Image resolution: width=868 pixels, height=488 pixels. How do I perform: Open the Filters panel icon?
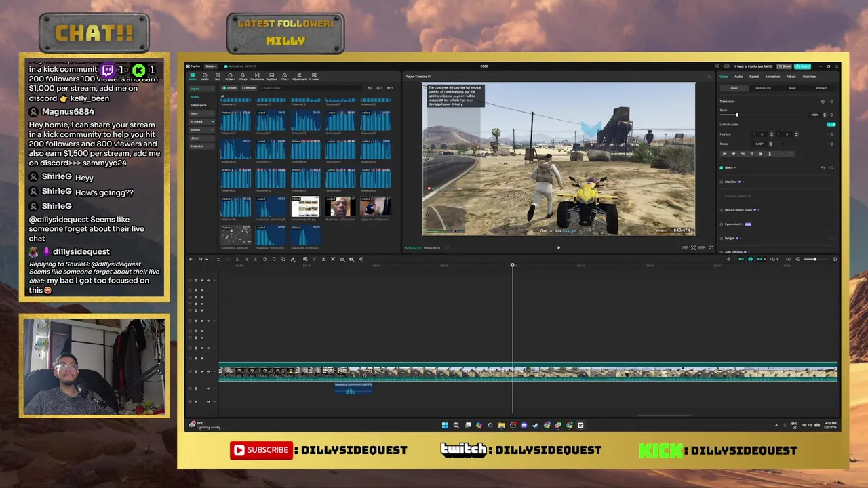284,75
